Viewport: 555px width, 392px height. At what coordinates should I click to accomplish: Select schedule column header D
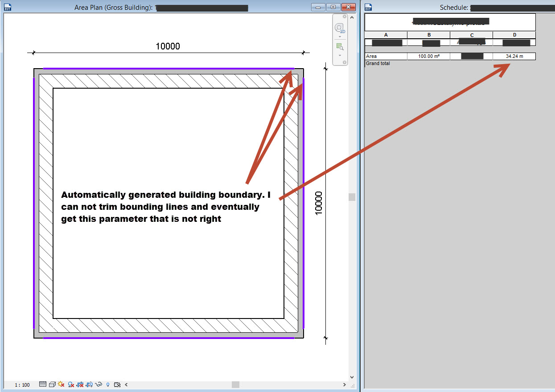[x=514, y=35]
